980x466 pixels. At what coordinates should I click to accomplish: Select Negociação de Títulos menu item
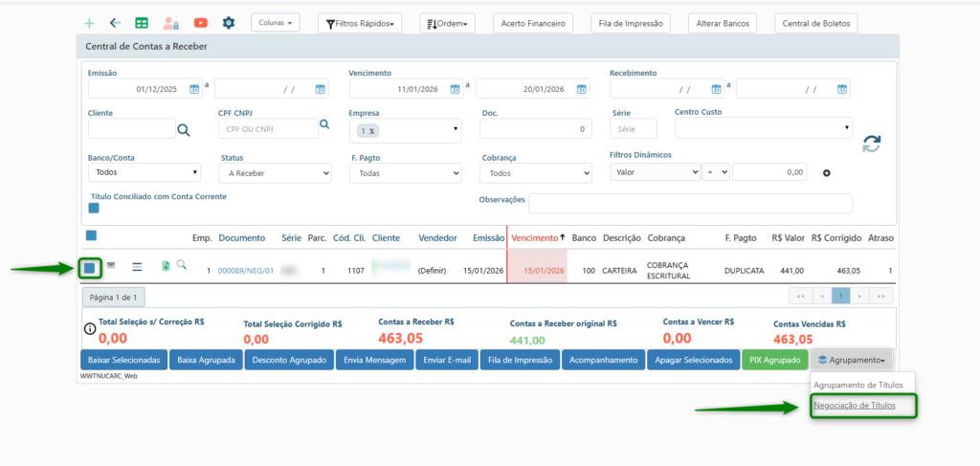click(854, 406)
